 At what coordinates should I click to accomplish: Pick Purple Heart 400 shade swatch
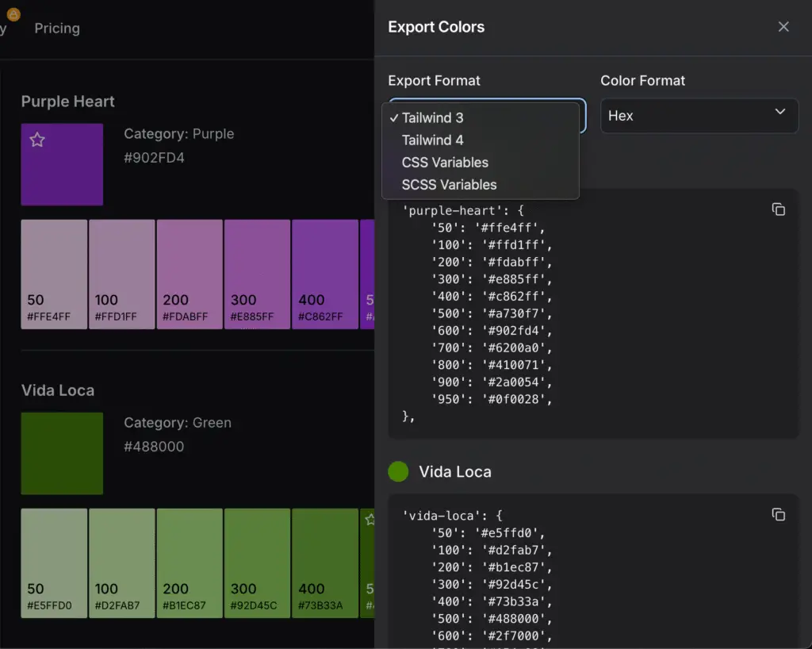click(325, 274)
